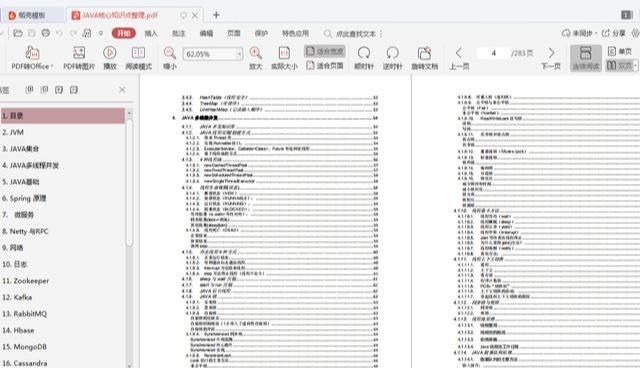Open a new tab with plus button

[216, 15]
